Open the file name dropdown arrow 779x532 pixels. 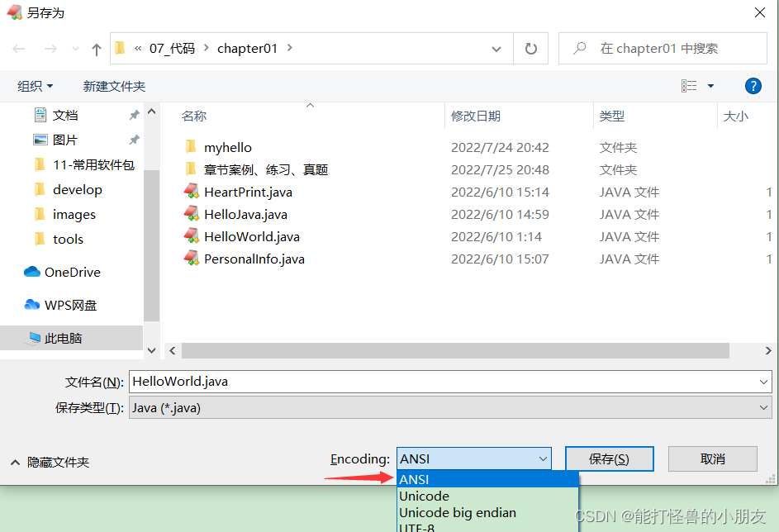coord(763,382)
